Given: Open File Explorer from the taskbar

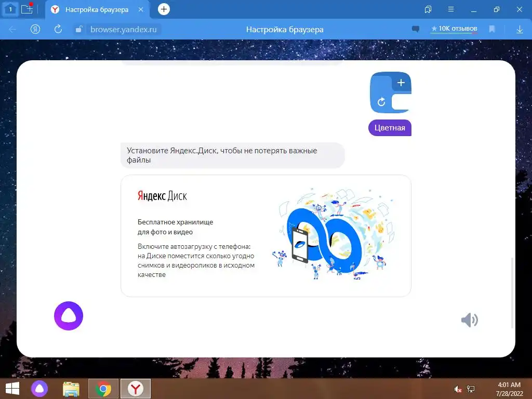Looking at the screenshot, I should tap(71, 389).
